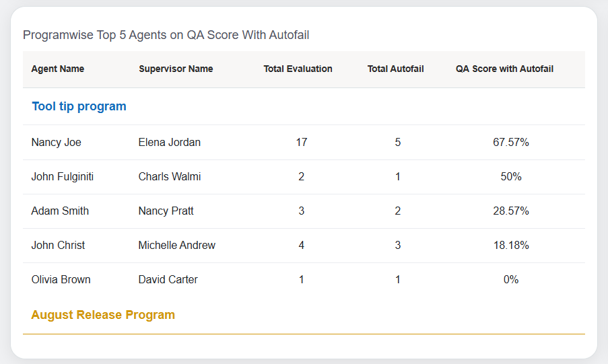Click supervisor Nancy Pratt
Screen dimensions: 608x364
tap(166, 211)
